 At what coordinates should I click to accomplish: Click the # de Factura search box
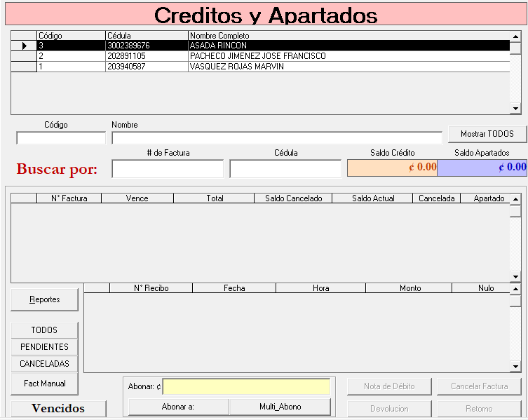168,169
